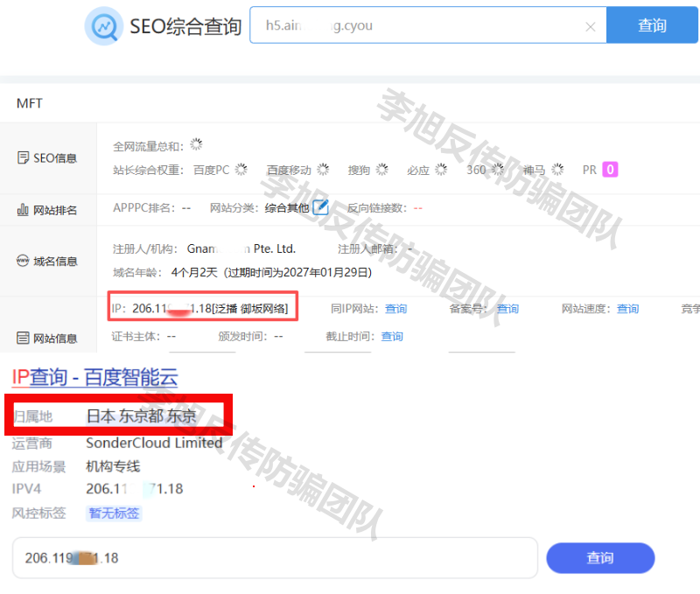This screenshot has width=700, height=594.
Task: Click the 百度移动 weight spinner
Action: [323, 169]
